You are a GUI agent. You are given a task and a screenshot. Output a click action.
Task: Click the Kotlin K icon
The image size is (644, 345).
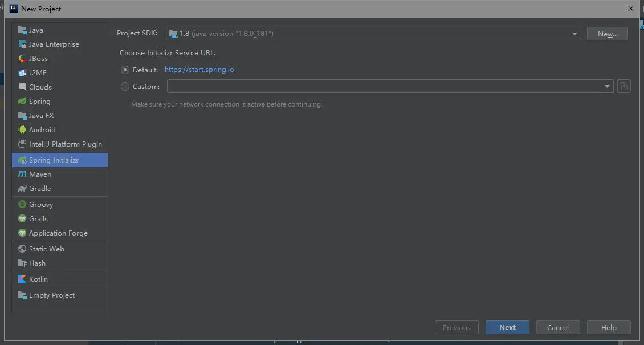pyautogui.click(x=22, y=279)
